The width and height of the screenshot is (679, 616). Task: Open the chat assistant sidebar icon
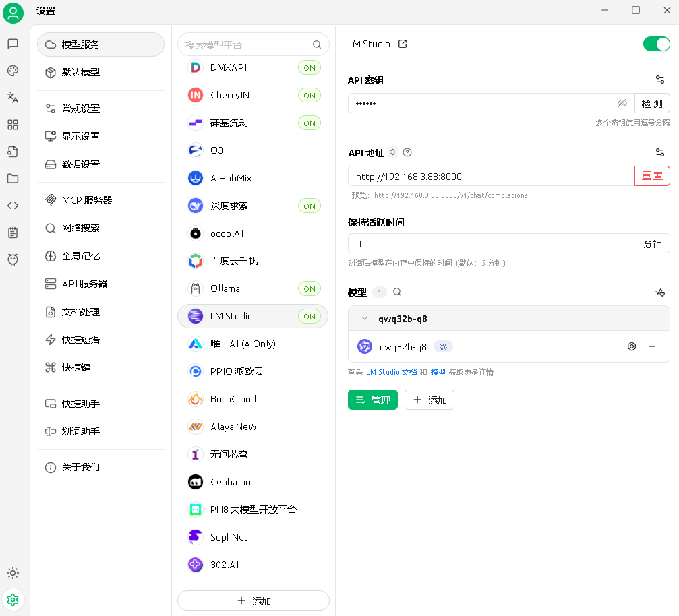13,44
